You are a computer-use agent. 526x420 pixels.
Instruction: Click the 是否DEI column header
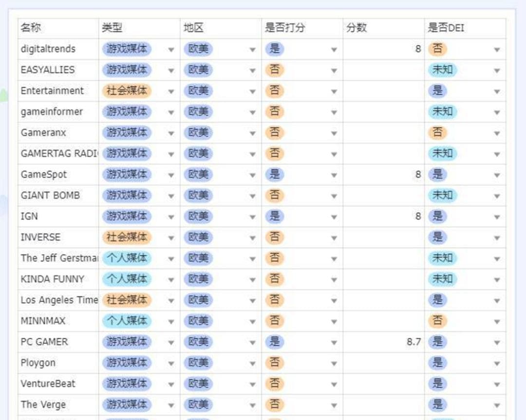pos(446,28)
